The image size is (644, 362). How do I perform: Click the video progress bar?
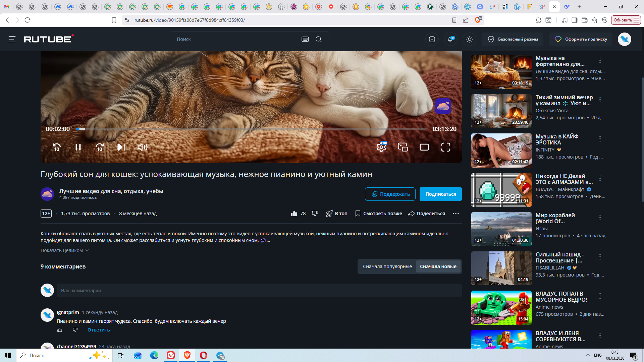252,129
